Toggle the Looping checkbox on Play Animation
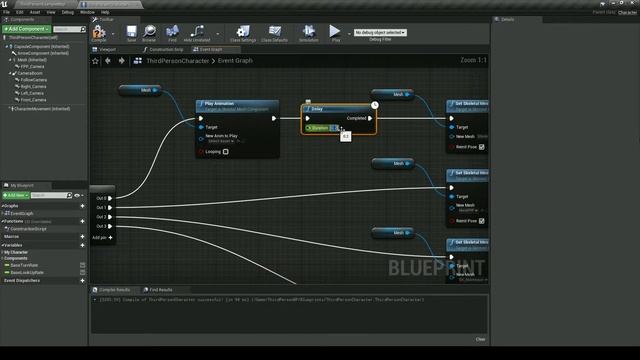Image resolution: width=640 pixels, height=360 pixels. (x=226, y=152)
